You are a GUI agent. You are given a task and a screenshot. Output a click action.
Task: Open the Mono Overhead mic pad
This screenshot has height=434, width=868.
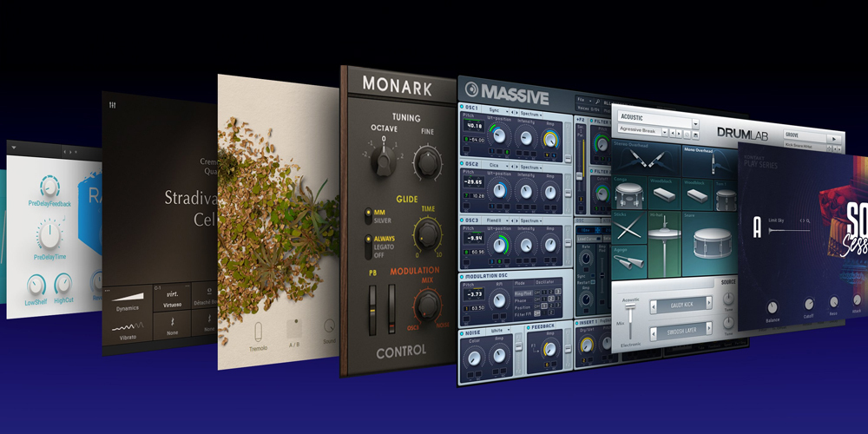710,161
